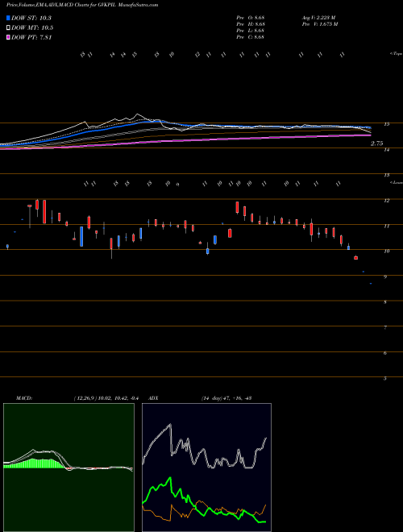The height and width of the screenshot is (532, 403).
Task: Click the ADX panel title
Action: click(153, 398)
